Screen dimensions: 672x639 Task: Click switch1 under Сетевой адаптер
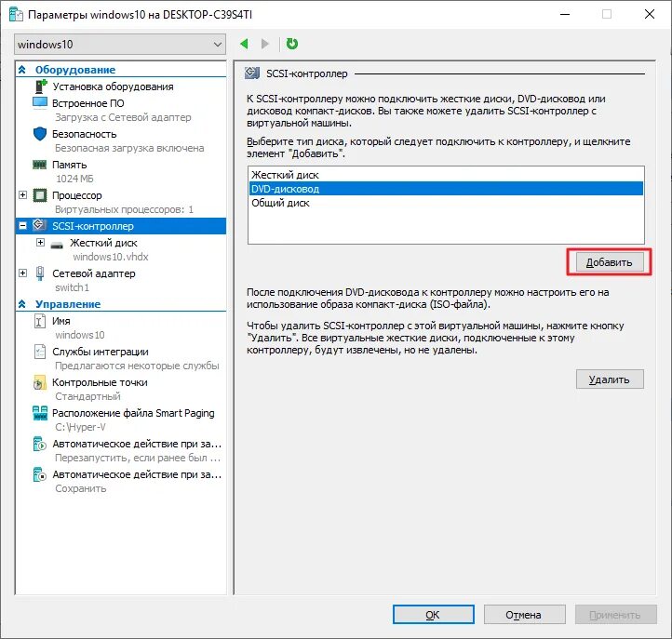click(x=72, y=287)
